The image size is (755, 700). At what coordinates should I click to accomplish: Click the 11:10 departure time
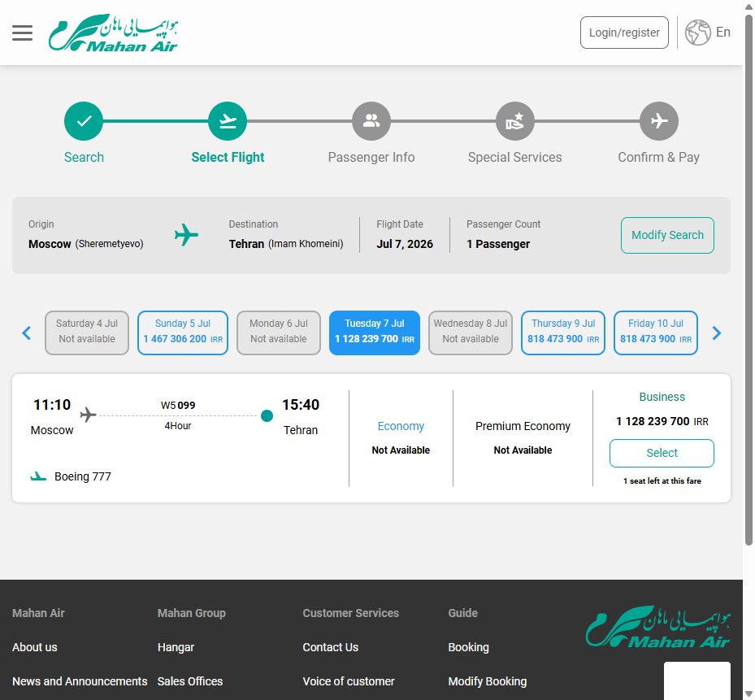coord(52,404)
